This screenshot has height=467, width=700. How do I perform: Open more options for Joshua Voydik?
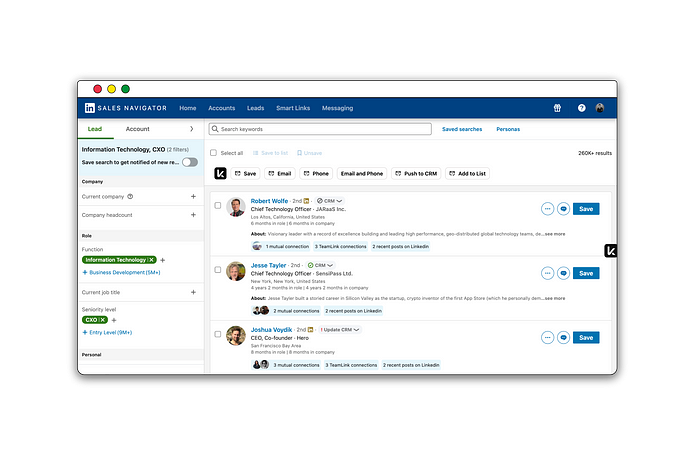pos(547,338)
